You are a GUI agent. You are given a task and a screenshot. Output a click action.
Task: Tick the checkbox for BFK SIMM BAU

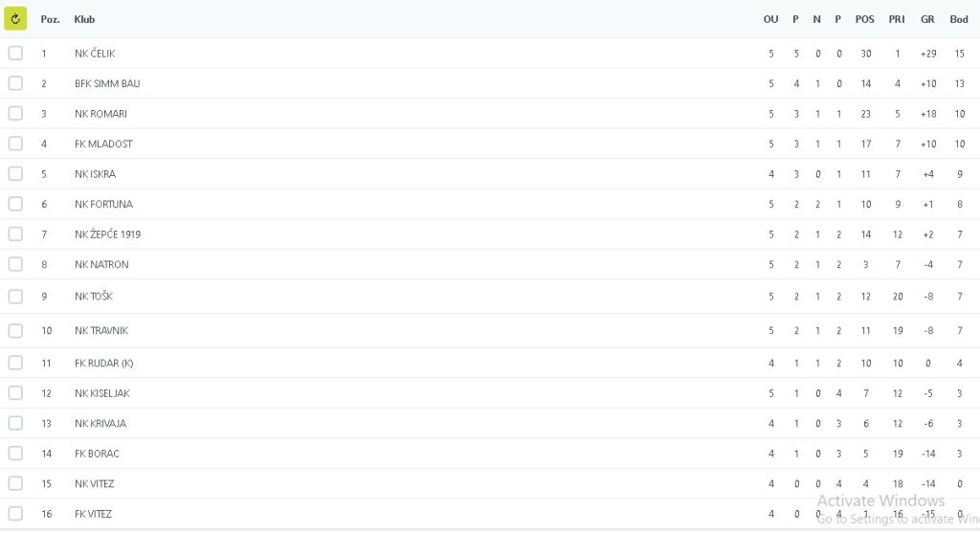pyautogui.click(x=15, y=83)
